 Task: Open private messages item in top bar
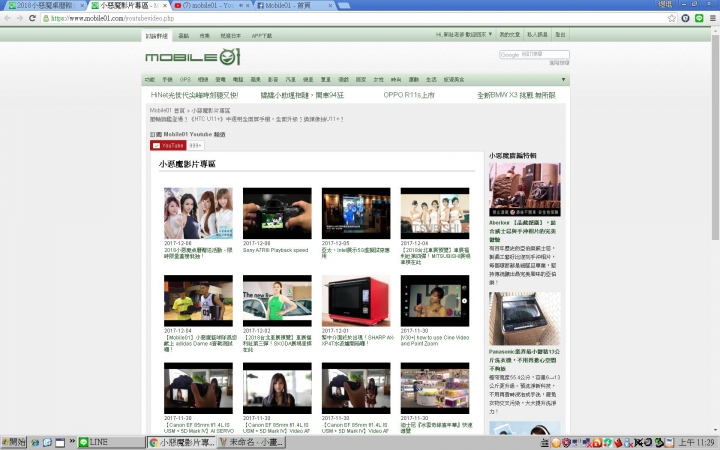(x=537, y=34)
